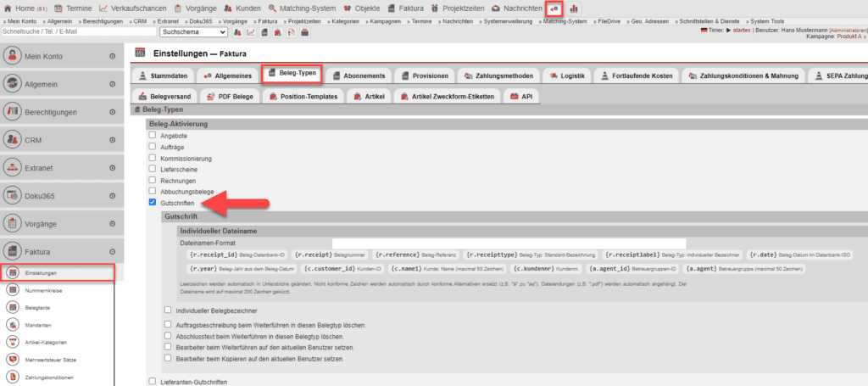Screen dimensions: 868x386
Task: Switch to the Provisionen tab
Action: [426, 76]
